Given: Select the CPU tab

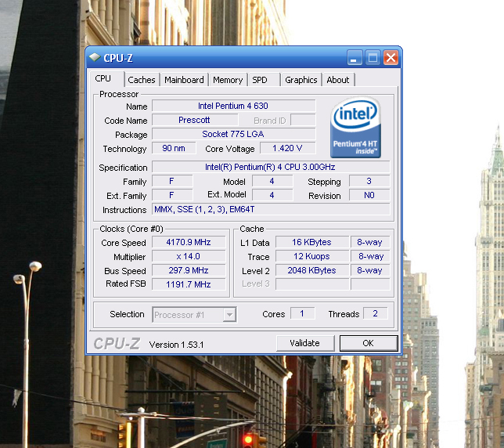Looking at the screenshot, I should [106, 79].
